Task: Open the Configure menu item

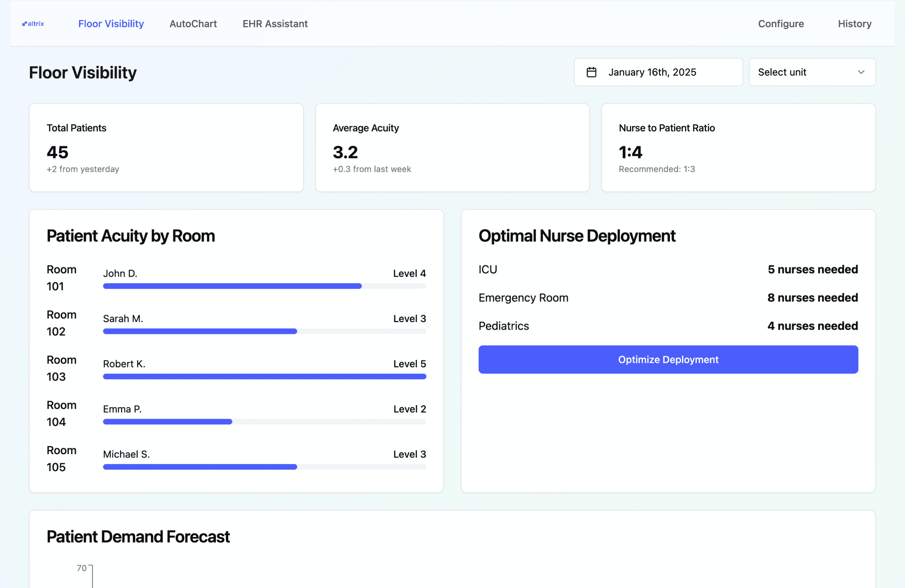Action: click(x=781, y=24)
